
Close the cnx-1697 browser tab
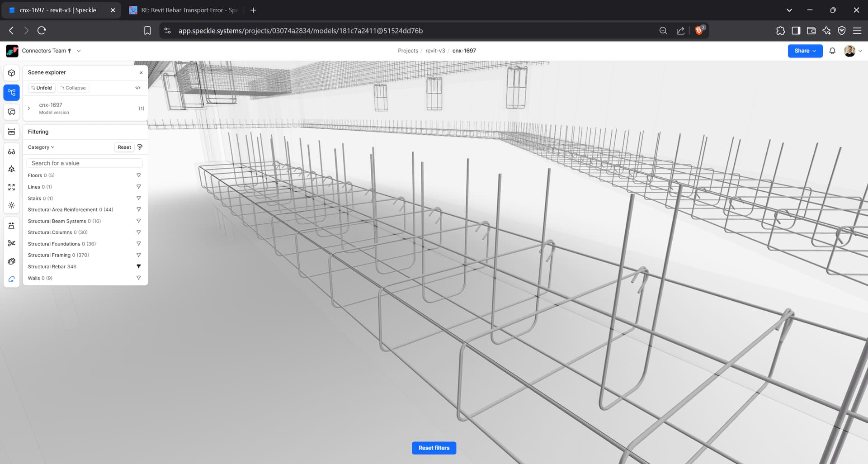[x=113, y=10]
